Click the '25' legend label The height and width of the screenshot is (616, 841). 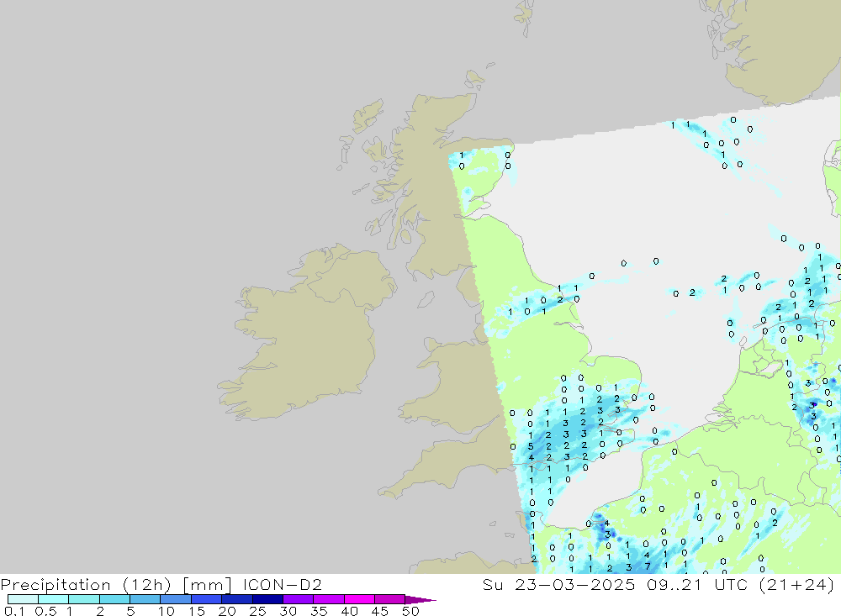[258, 611]
